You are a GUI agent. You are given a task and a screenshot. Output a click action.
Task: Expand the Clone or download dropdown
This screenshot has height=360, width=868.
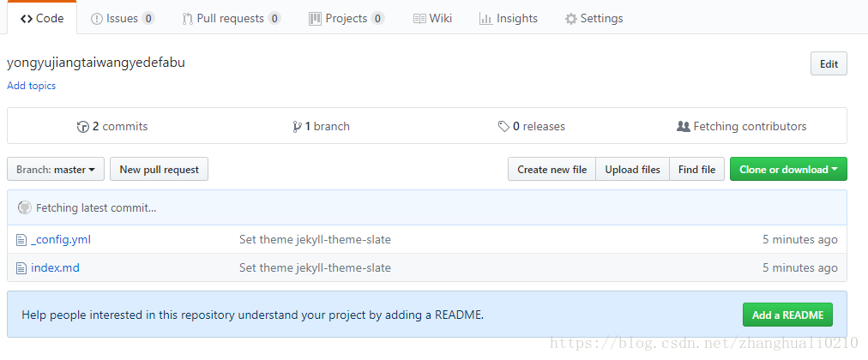pos(788,169)
